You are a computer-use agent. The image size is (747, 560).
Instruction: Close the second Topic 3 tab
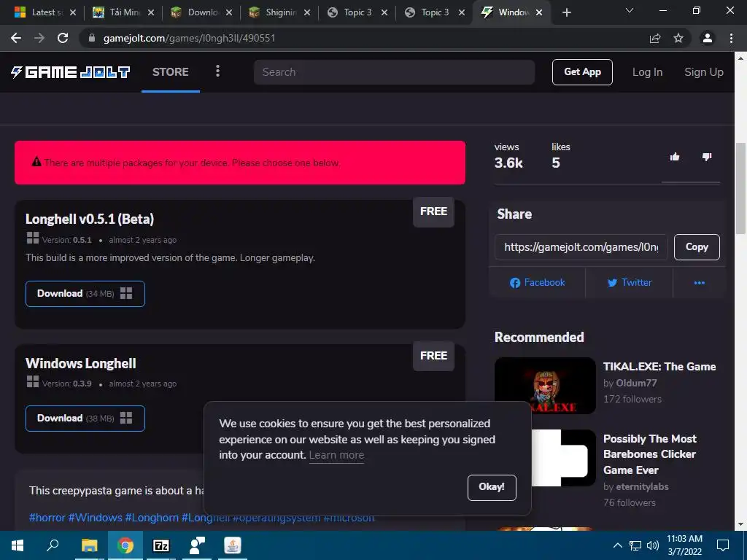click(462, 12)
